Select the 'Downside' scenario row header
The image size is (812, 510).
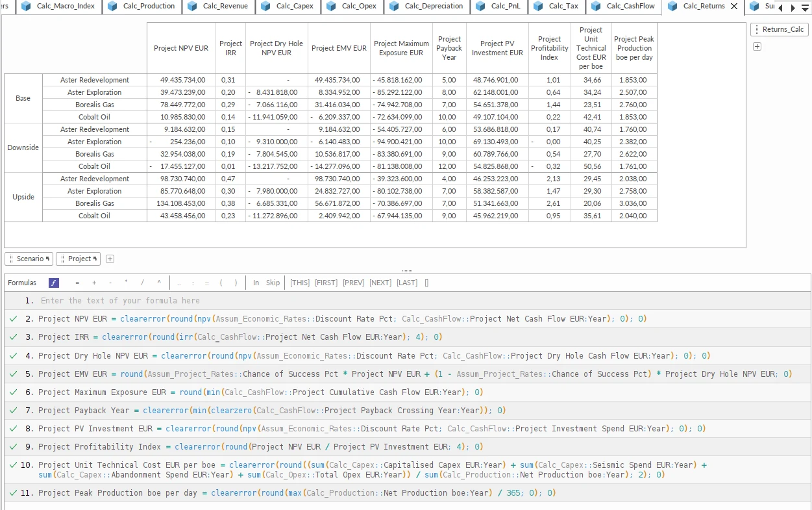click(23, 147)
